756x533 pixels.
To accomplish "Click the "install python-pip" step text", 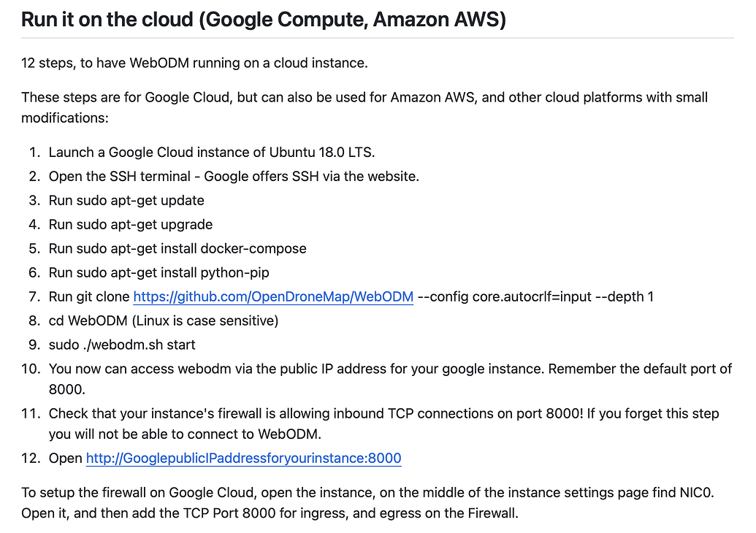I will 159,272.
